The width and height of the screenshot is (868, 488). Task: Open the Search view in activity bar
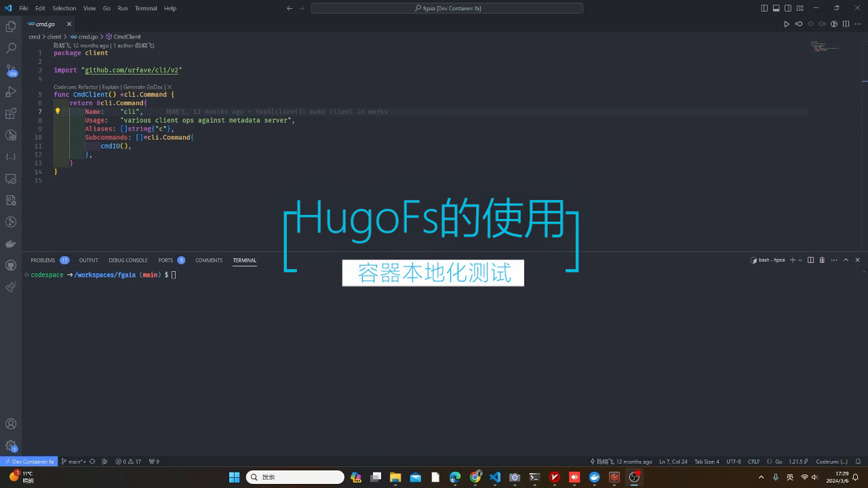pyautogui.click(x=11, y=48)
